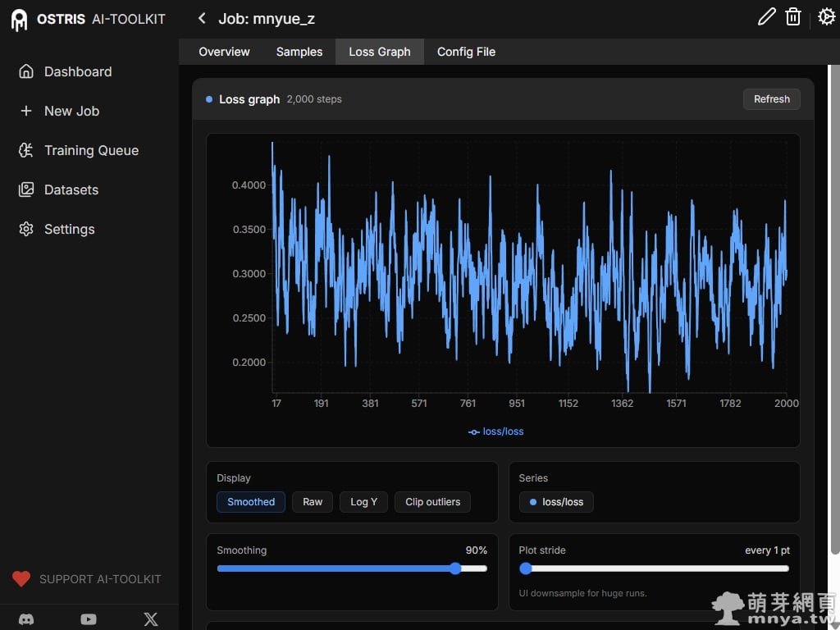Click the trash delete job icon

tap(793, 17)
